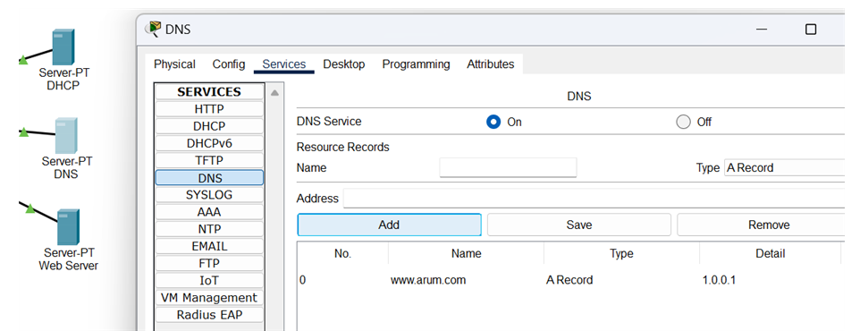Click record number 0 cell
The image size is (868, 331).
point(303,280)
